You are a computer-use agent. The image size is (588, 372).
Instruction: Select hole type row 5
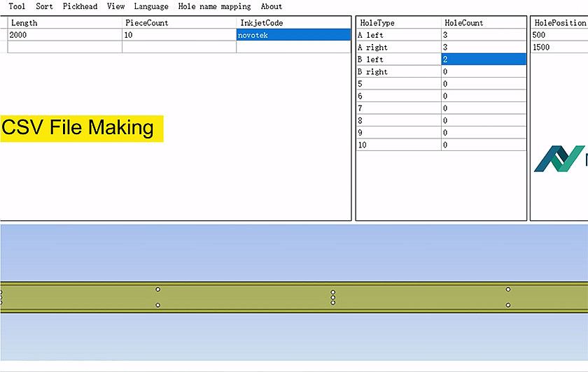click(398, 83)
